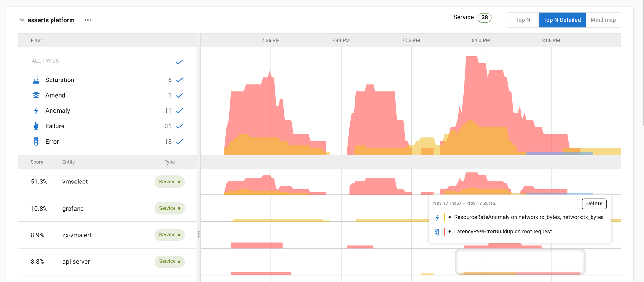Click the Delete button in the tooltip
644x282 pixels.
pos(594,204)
